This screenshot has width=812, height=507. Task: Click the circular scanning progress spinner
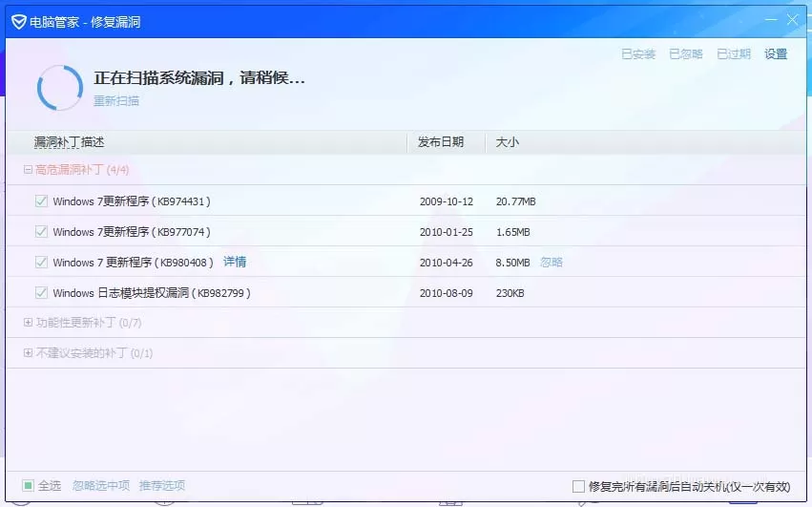60,88
